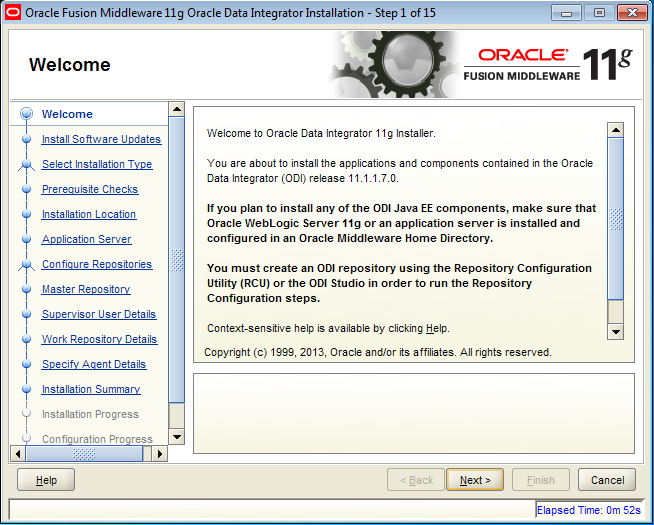Click steps list horizontal scrollbar thumb

[x=84, y=453]
